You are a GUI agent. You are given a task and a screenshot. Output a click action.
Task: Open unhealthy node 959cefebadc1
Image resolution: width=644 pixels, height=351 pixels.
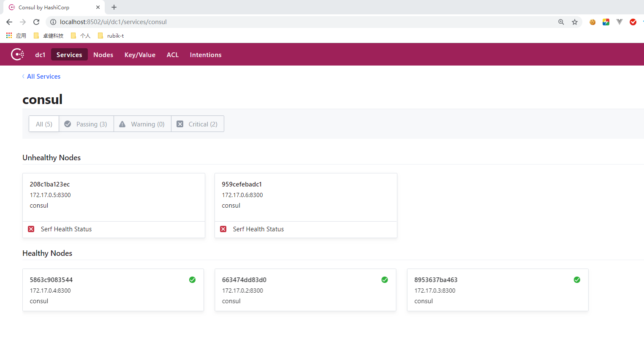click(242, 184)
